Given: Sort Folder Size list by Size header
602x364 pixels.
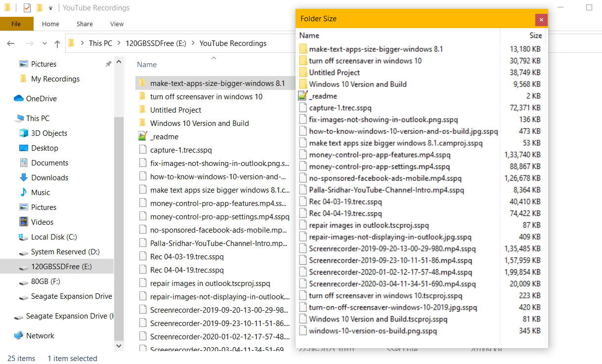Looking at the screenshot, I should pyautogui.click(x=536, y=36).
